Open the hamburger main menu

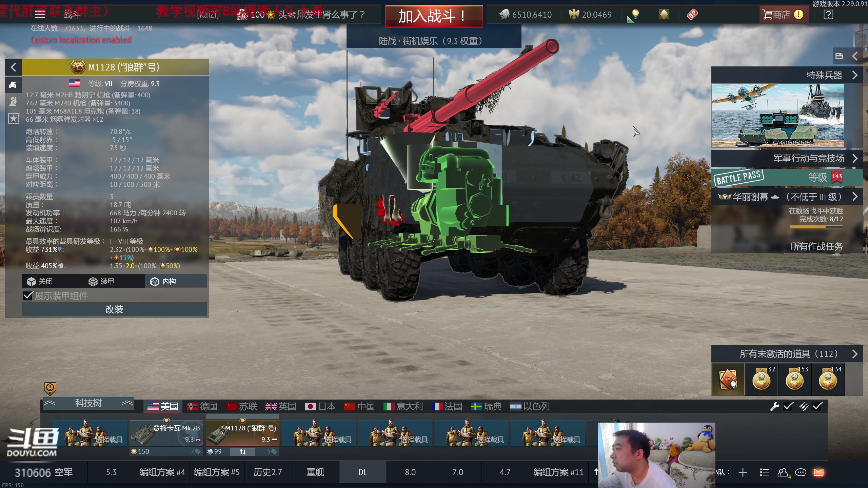pyautogui.click(x=40, y=14)
